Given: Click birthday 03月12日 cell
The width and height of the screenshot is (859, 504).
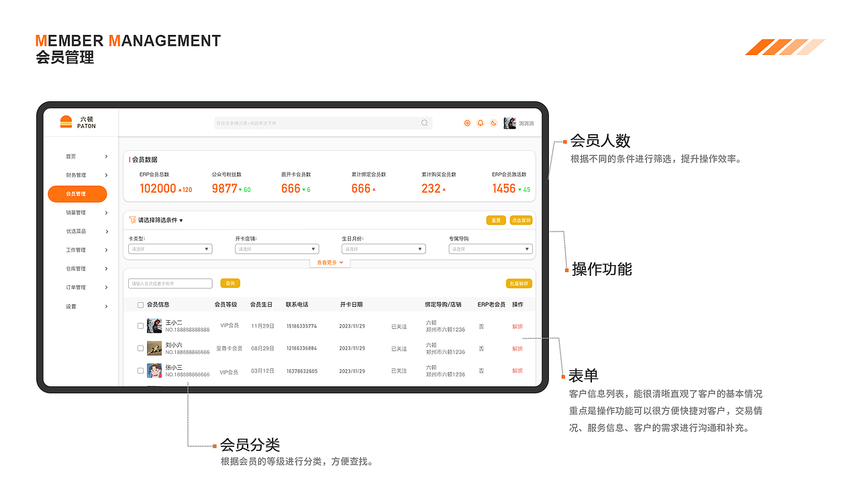Looking at the screenshot, I should pos(263,371).
